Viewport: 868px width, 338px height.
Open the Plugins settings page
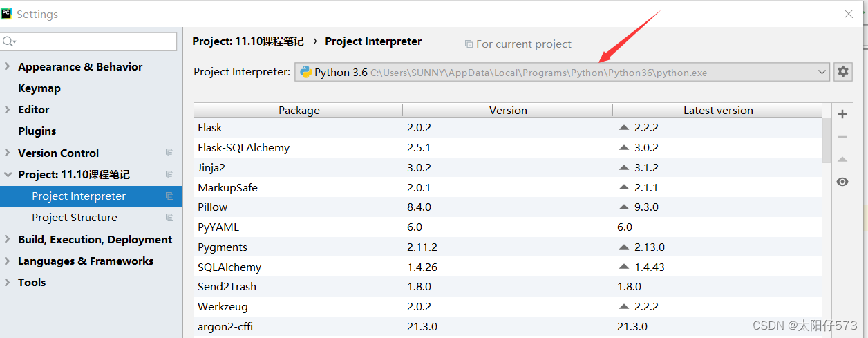point(37,131)
